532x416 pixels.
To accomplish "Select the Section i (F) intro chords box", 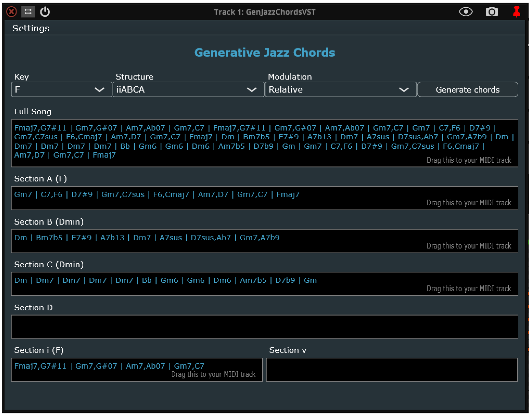I will tap(136, 369).
